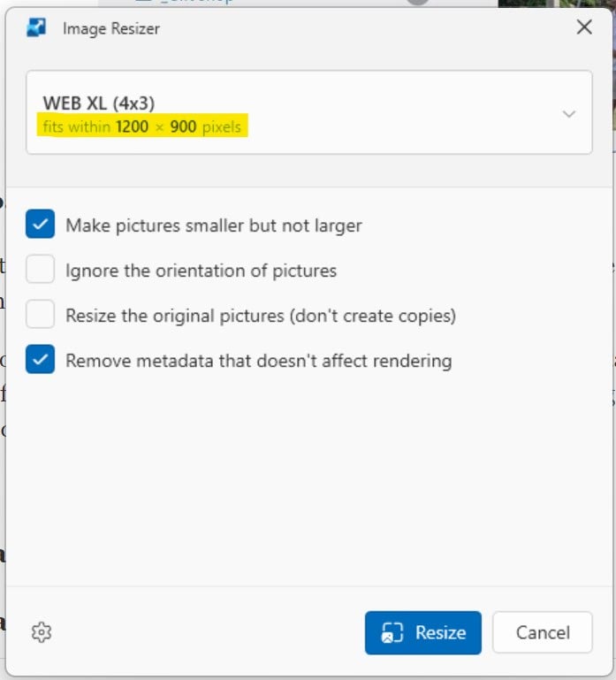The image size is (616, 680).
Task: Click the bold 1200 width value
Action: click(x=132, y=126)
